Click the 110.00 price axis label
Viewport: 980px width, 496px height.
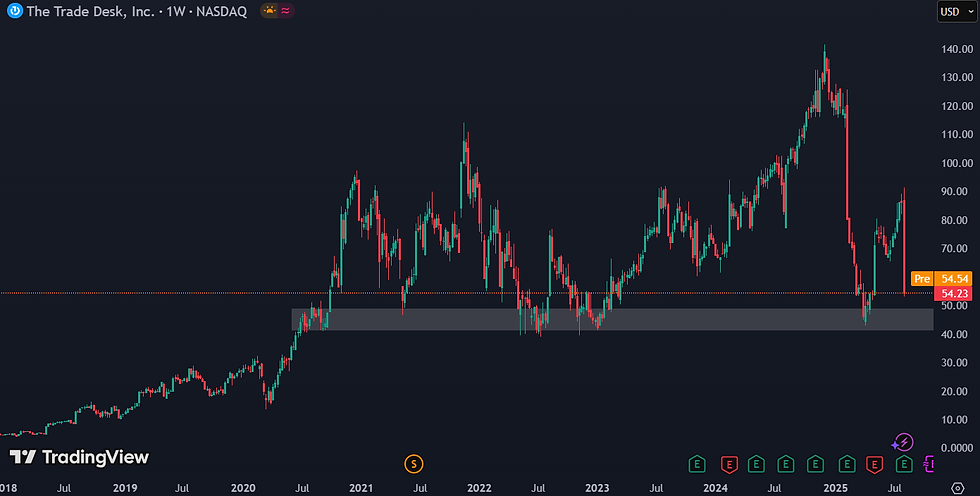tap(957, 134)
